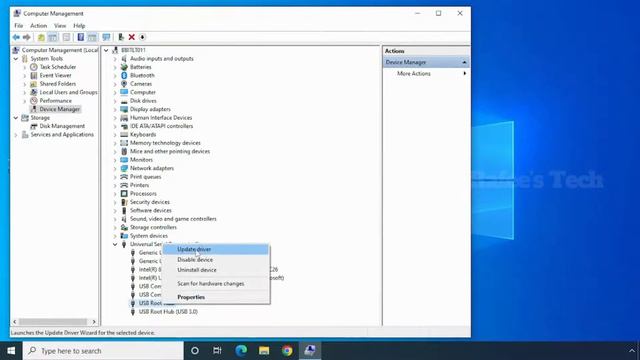
Task: Click the More Actions link
Action: click(x=413, y=73)
